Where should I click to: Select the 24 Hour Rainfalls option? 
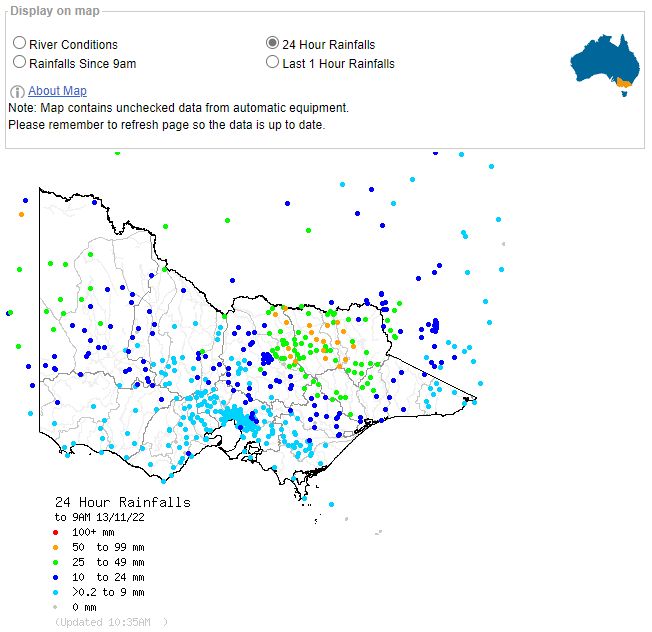click(272, 42)
